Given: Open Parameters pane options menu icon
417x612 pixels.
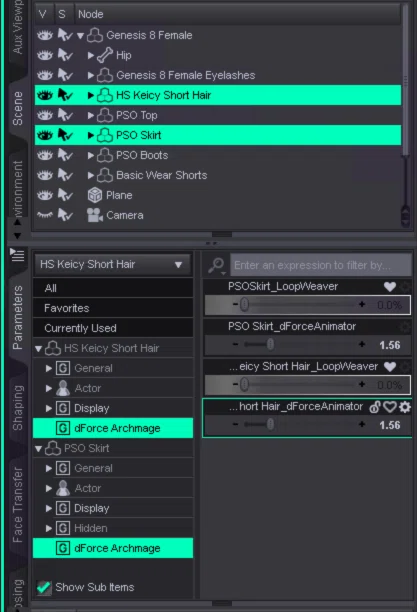Looking at the screenshot, I should [x=17, y=255].
